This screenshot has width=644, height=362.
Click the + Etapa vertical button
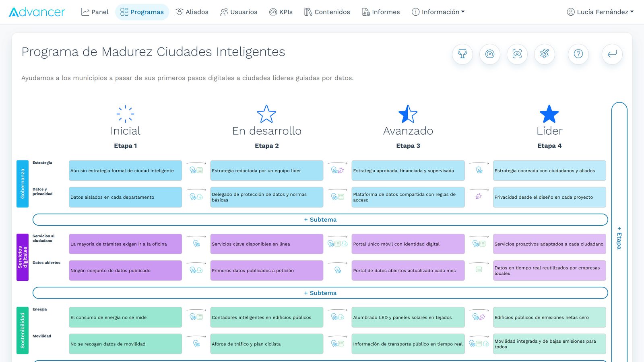click(619, 237)
